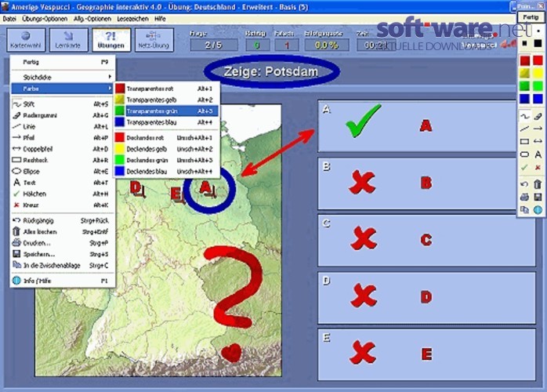Open the Lernkarte toolbar button

coord(68,40)
